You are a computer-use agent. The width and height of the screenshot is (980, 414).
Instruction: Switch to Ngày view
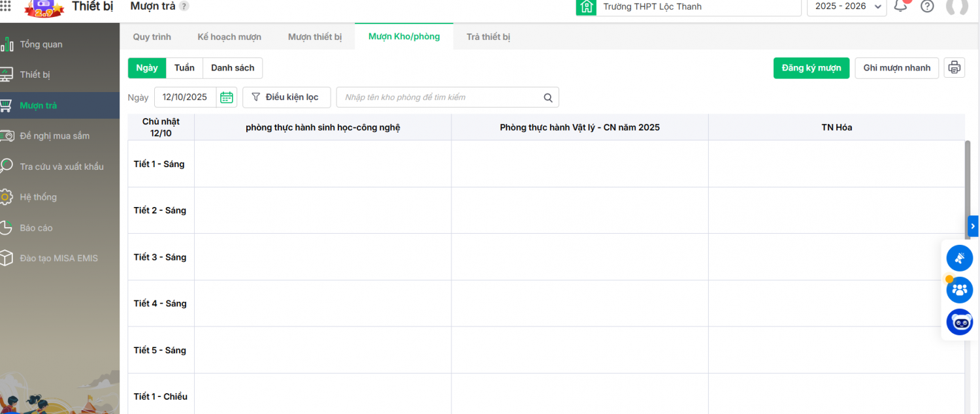point(147,68)
